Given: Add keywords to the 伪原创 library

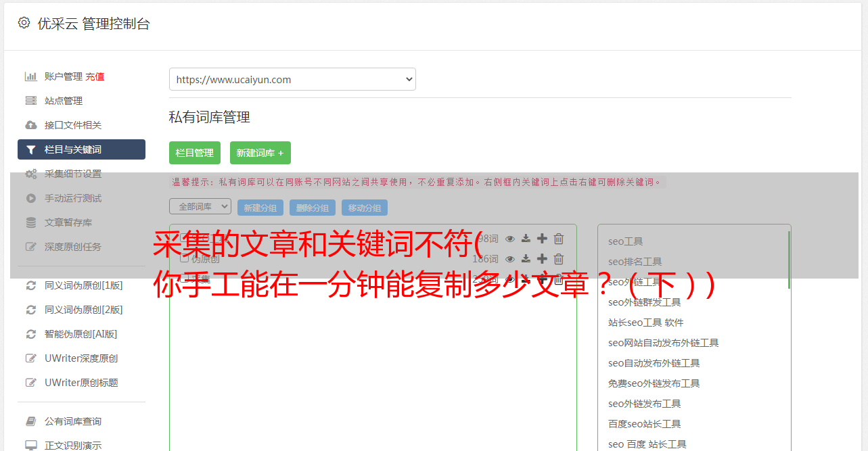Looking at the screenshot, I should click(542, 259).
